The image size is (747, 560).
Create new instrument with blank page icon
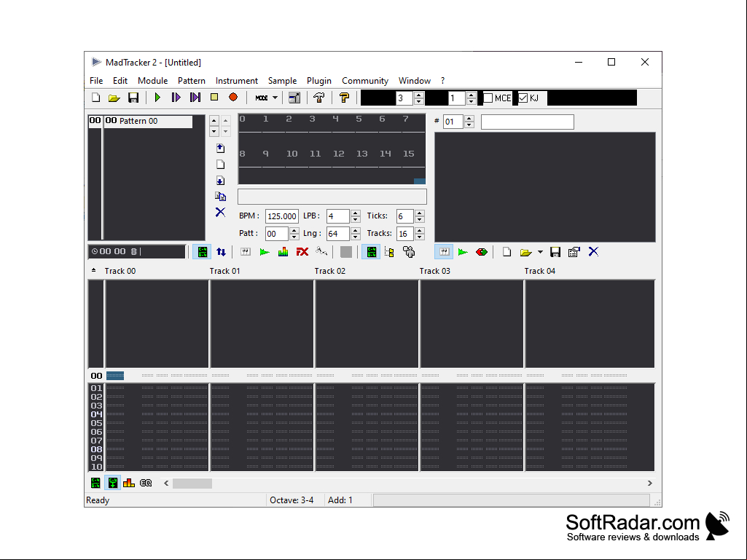coord(507,252)
